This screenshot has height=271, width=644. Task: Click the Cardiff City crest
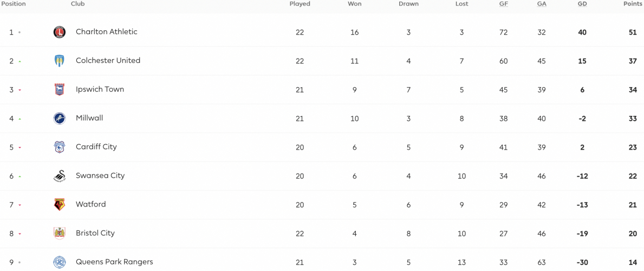click(60, 147)
